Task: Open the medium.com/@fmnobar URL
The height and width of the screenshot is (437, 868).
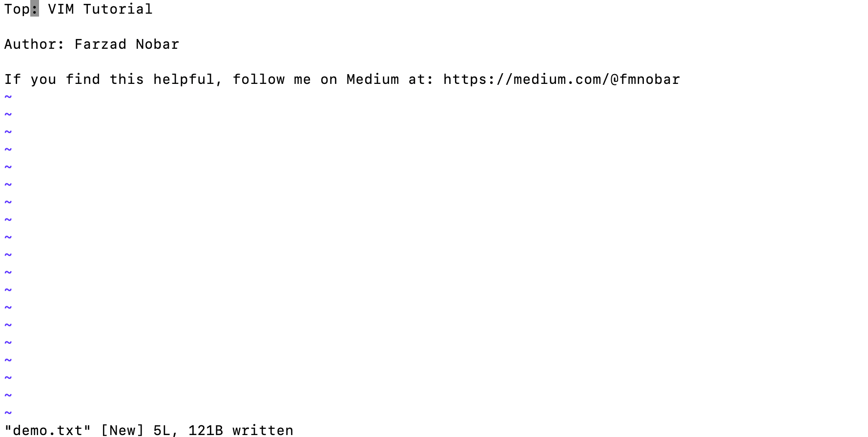Action: tap(561, 79)
